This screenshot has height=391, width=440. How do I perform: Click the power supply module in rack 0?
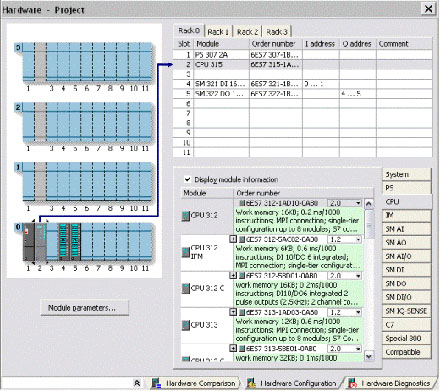tap(29, 242)
